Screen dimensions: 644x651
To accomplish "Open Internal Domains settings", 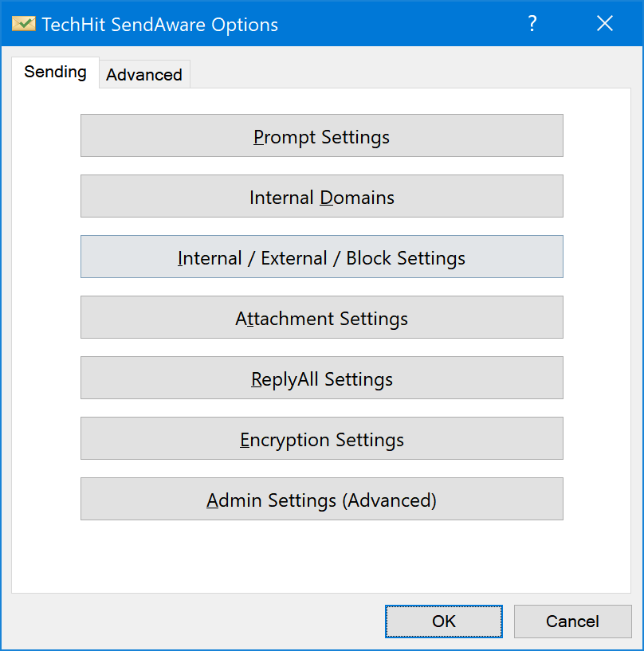I will [x=322, y=196].
